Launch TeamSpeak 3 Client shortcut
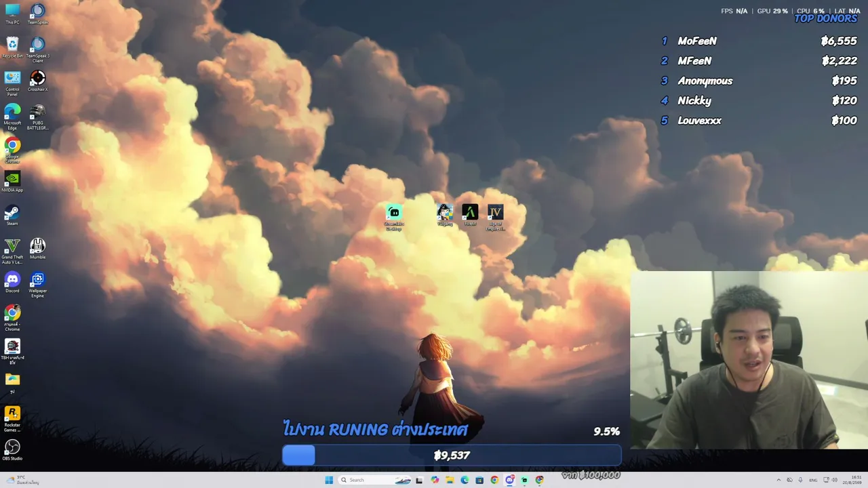The image size is (868, 488). tap(38, 49)
